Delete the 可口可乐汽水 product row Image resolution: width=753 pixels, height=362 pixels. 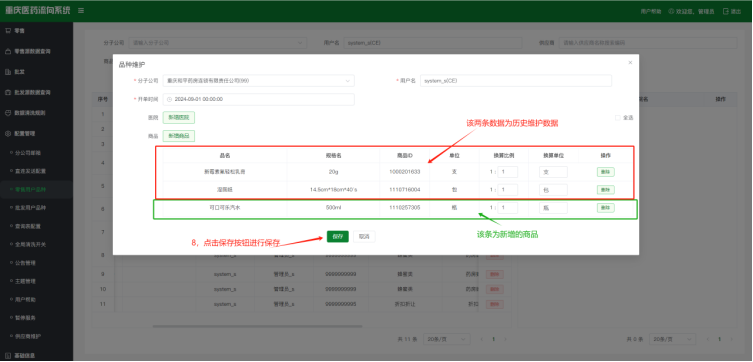point(606,208)
